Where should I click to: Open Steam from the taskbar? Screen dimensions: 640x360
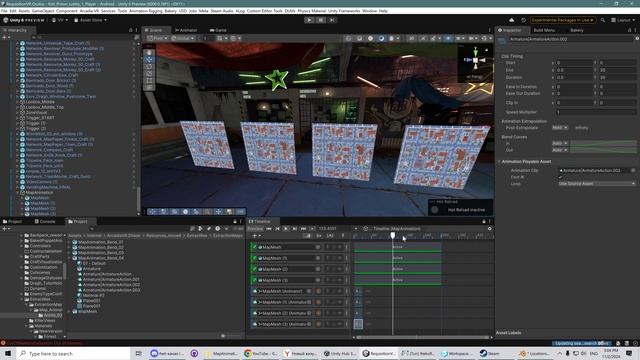[x=490, y=353]
